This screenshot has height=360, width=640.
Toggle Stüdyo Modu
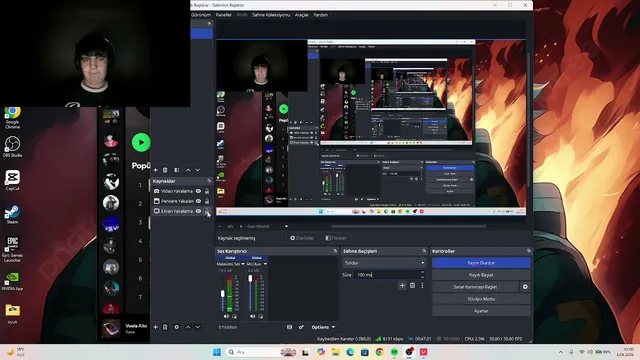pos(481,299)
